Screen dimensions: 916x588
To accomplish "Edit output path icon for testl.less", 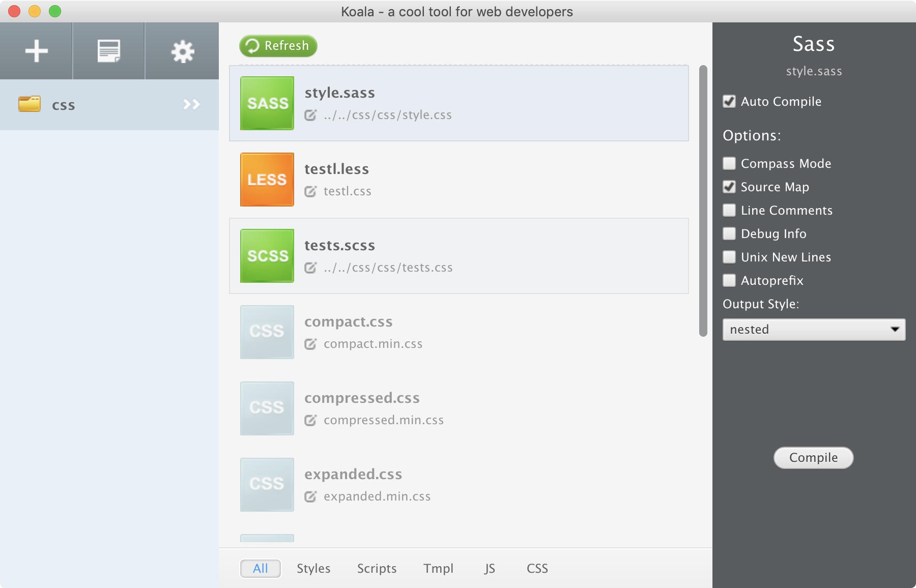I will pyautogui.click(x=310, y=191).
